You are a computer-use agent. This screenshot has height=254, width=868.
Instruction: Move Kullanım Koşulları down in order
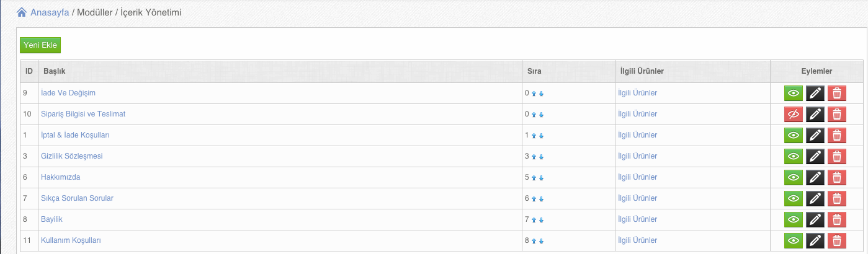[541, 242]
